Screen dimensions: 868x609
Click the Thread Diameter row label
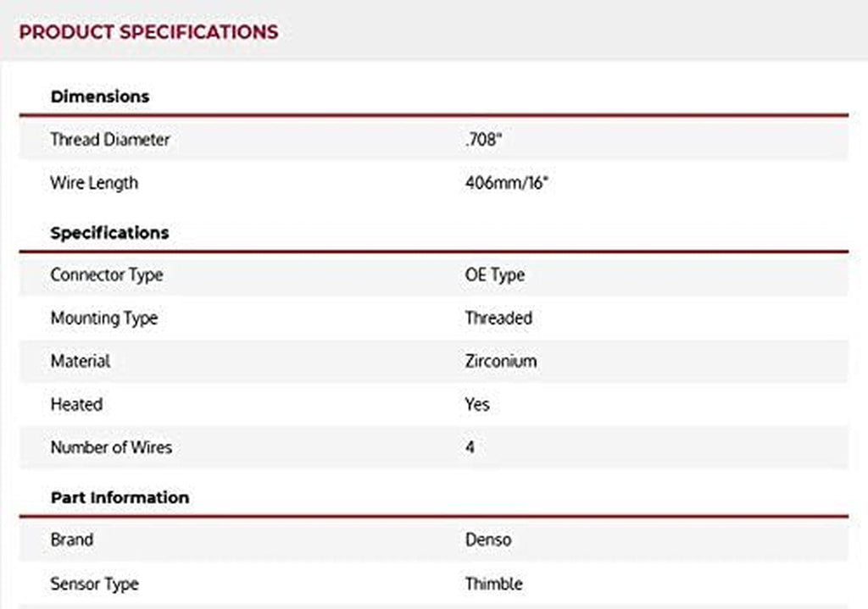click(x=110, y=140)
